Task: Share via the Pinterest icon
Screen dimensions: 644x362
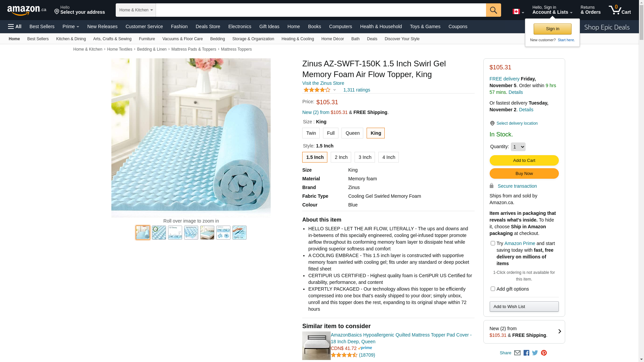Action: click(544, 353)
